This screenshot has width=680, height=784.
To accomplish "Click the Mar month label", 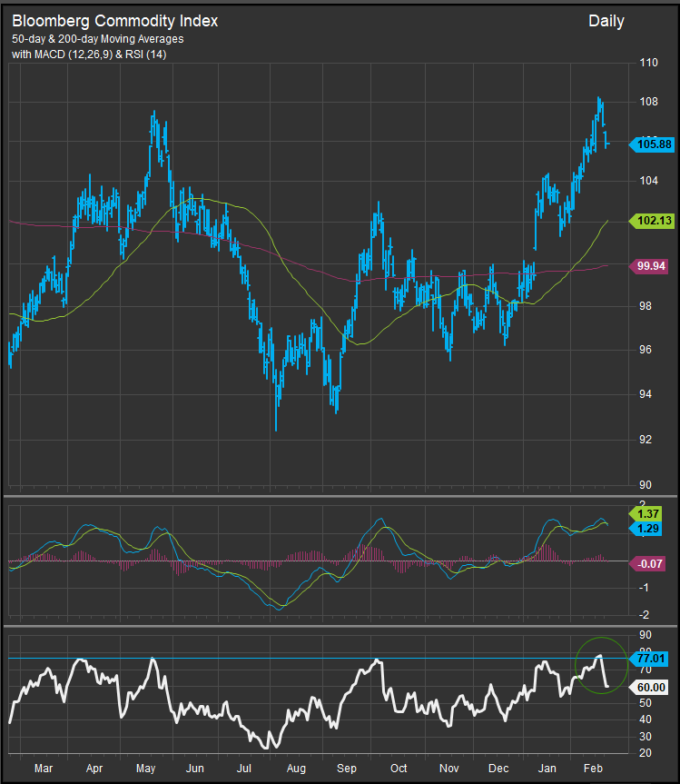I will click(x=44, y=769).
